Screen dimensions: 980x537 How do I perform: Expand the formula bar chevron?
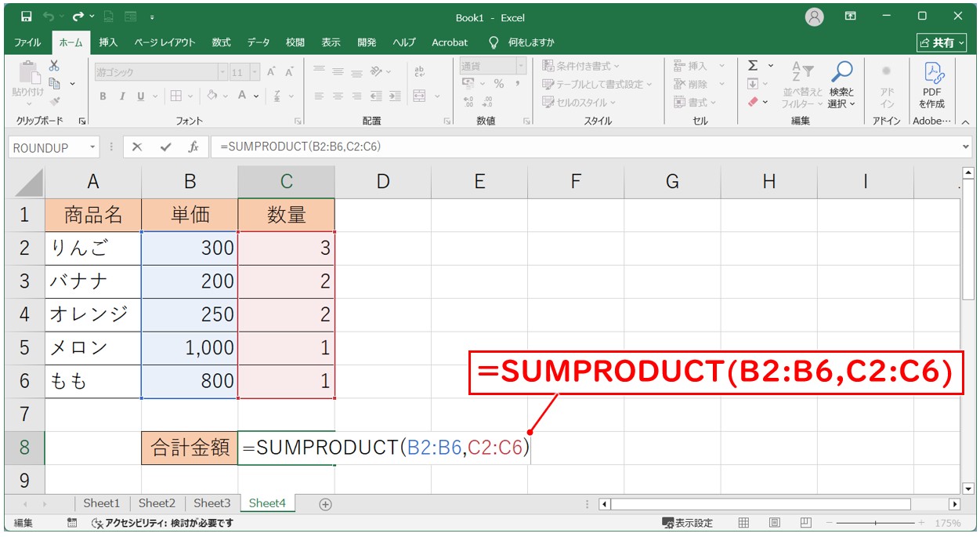pyautogui.click(x=965, y=147)
